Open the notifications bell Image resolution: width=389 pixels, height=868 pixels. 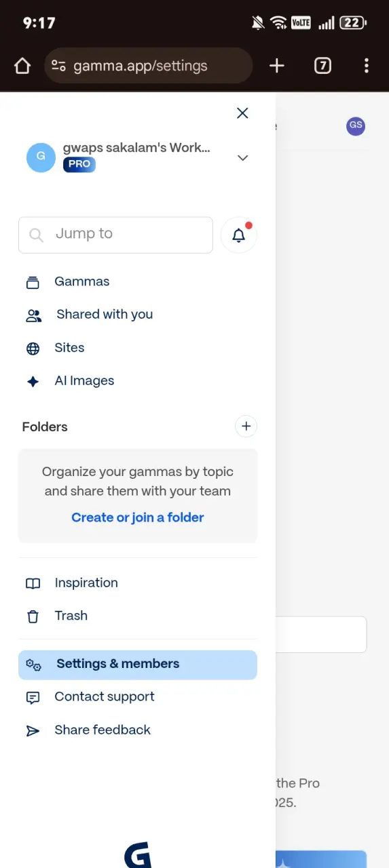[x=239, y=235]
